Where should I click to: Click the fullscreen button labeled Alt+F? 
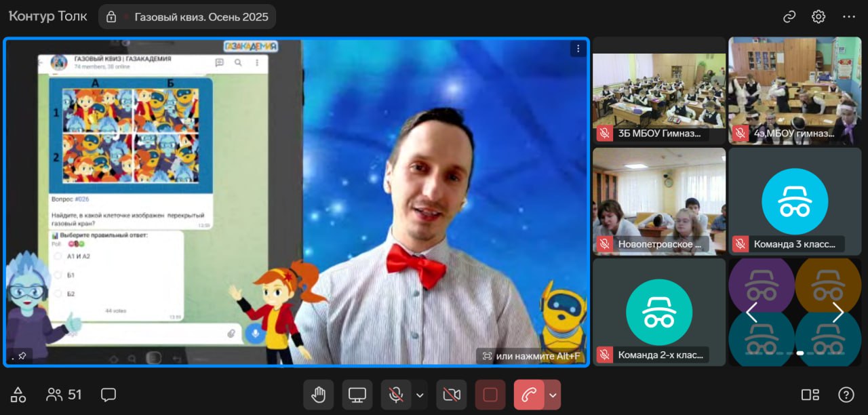point(530,355)
